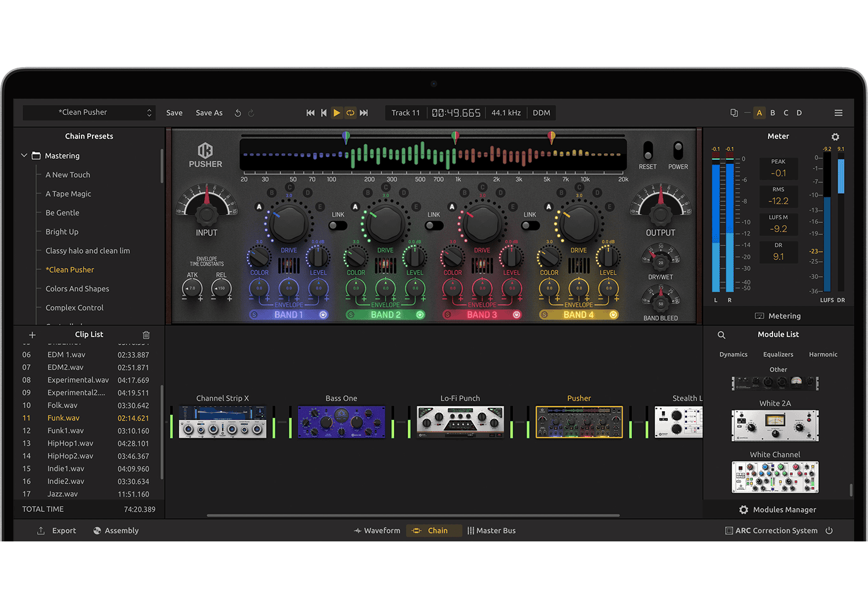Switch to Master Bus view
This screenshot has height=608, width=868.
click(491, 530)
